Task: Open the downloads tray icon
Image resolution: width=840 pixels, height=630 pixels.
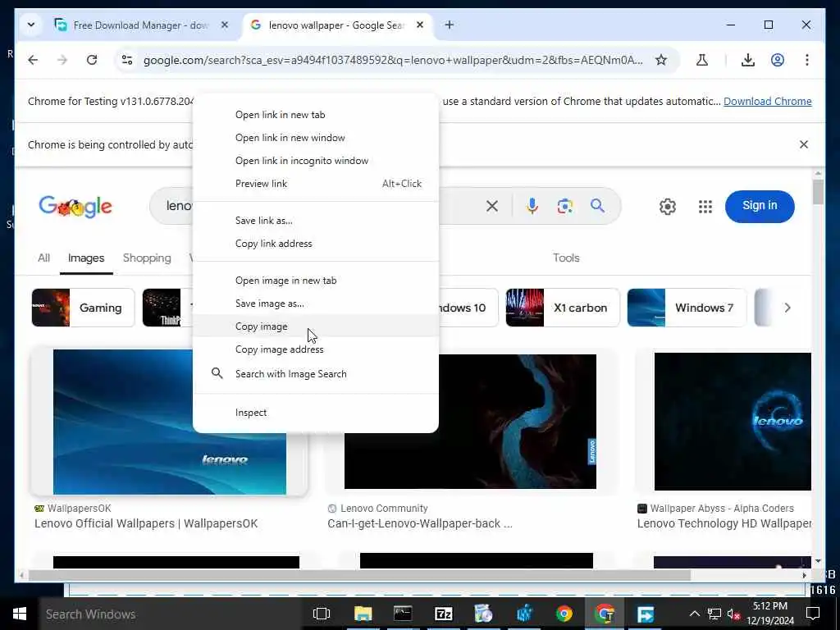Action: point(748,60)
